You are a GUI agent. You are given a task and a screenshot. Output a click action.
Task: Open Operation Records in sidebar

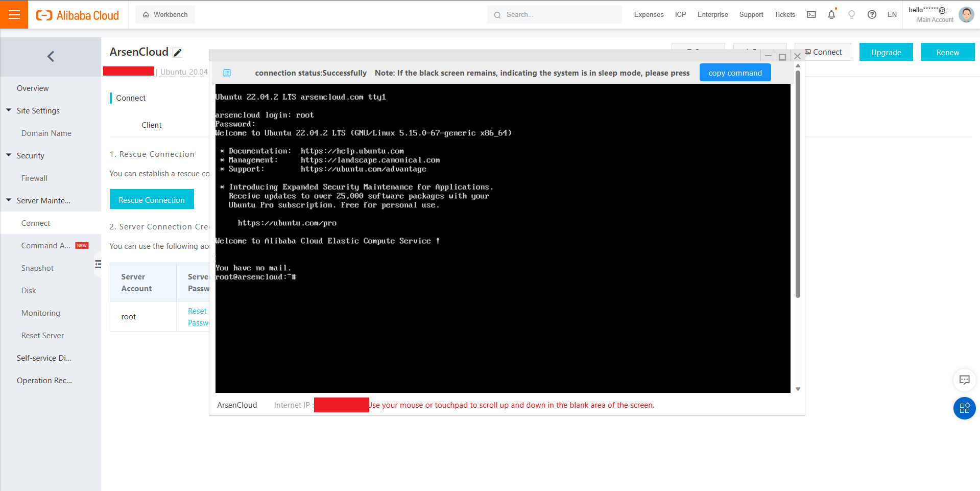44,381
